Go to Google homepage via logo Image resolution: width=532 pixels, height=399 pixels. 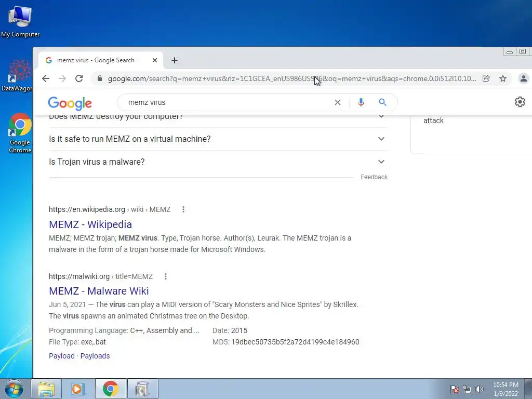(70, 103)
